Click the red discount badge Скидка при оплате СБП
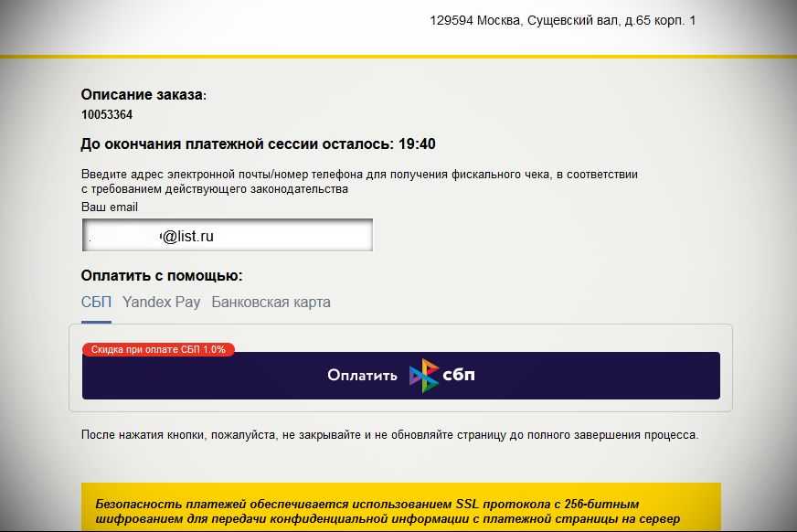797x532 pixels. tap(158, 349)
